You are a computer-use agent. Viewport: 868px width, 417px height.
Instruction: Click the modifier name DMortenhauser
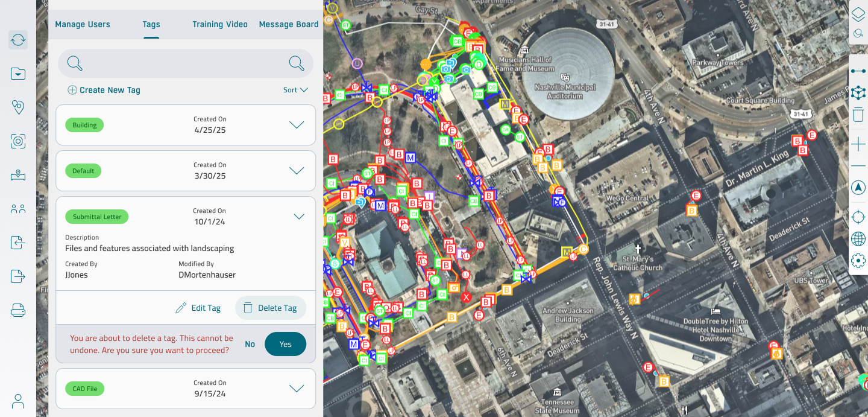[x=207, y=275]
